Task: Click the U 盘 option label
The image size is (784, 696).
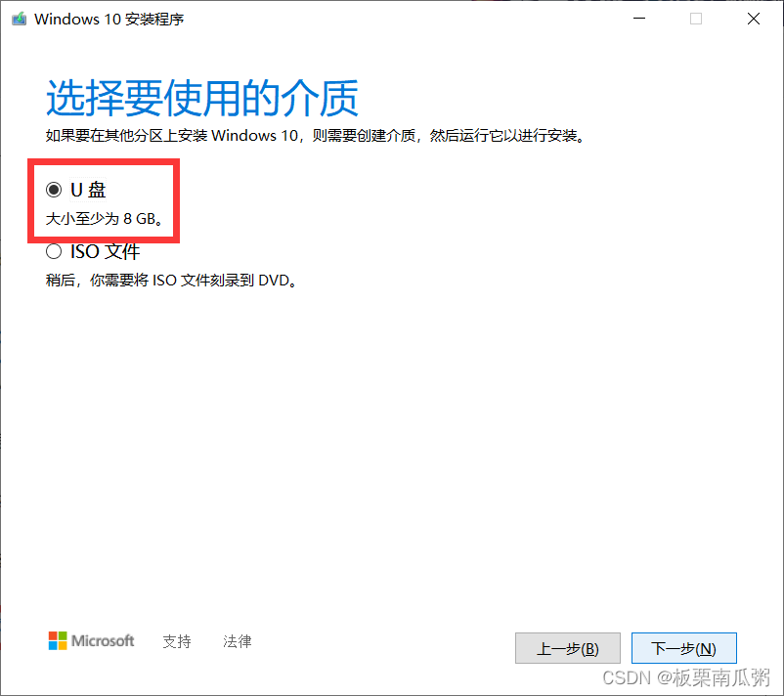Action: point(88,190)
